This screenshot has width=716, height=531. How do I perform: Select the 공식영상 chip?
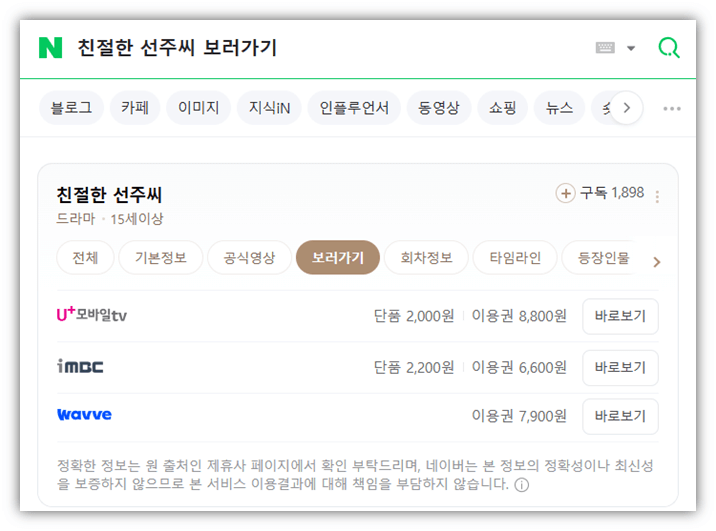[249, 258]
